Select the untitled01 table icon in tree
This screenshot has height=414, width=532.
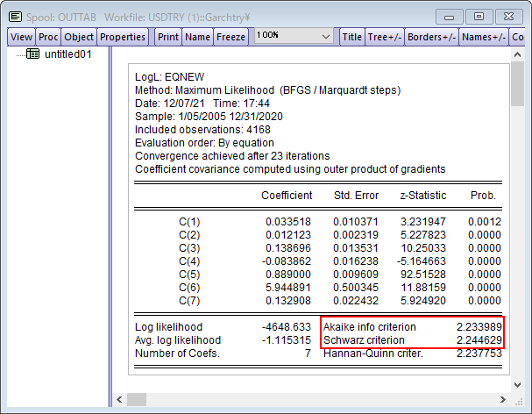(33, 54)
